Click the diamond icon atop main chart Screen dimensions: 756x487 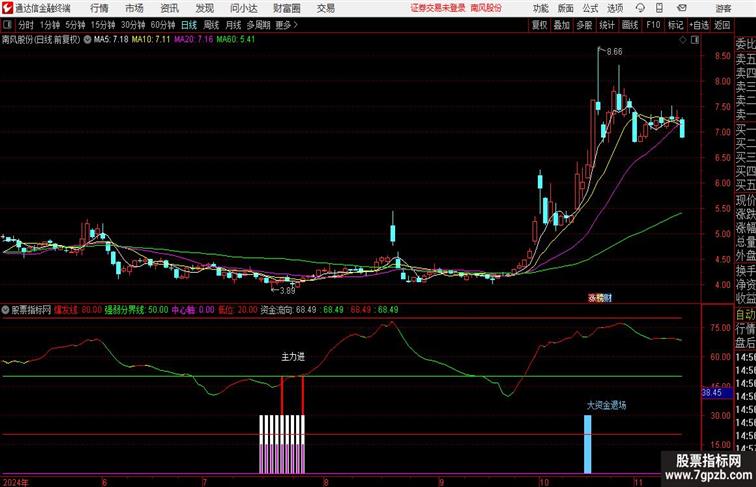pyautogui.click(x=683, y=40)
